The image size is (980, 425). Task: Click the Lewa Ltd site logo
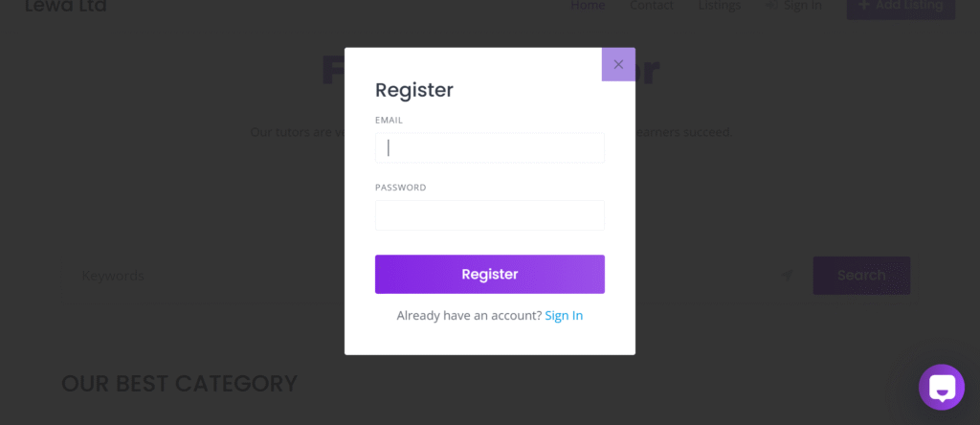[x=66, y=7]
